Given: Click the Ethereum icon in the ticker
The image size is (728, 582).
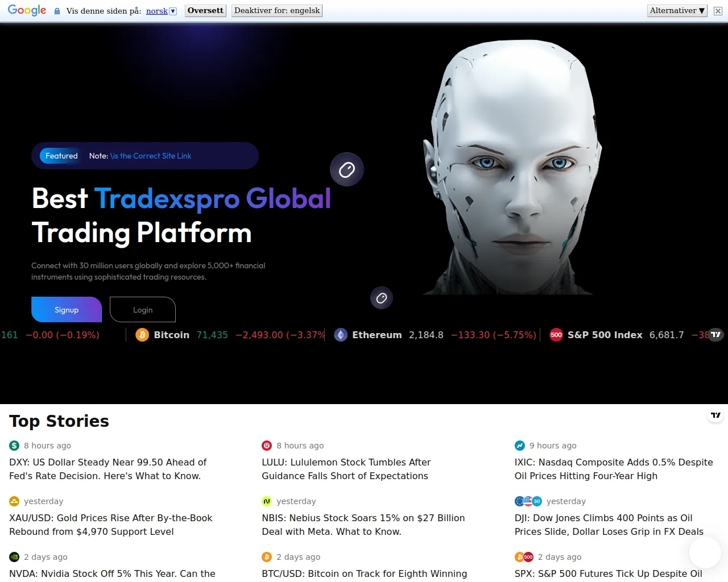Looking at the screenshot, I should (x=341, y=335).
